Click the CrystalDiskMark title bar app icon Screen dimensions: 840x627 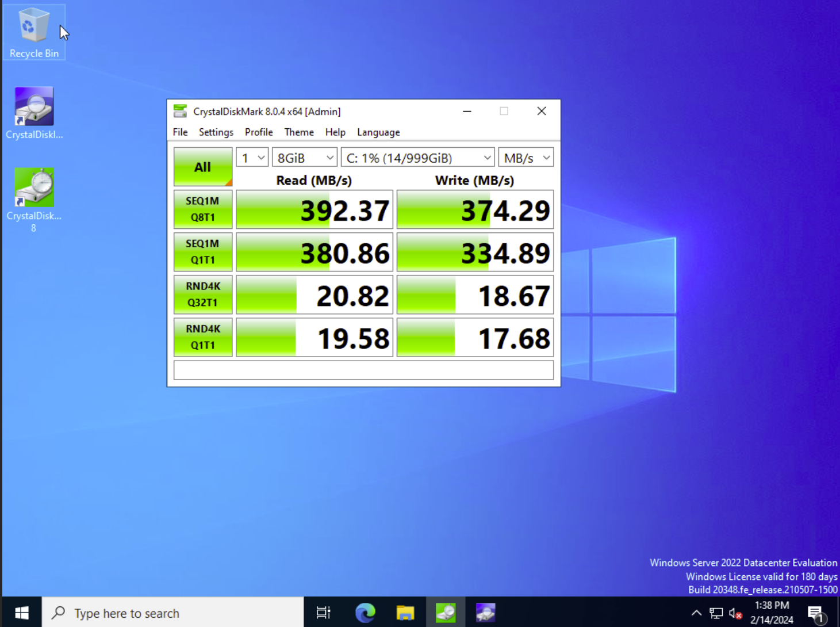(180, 111)
